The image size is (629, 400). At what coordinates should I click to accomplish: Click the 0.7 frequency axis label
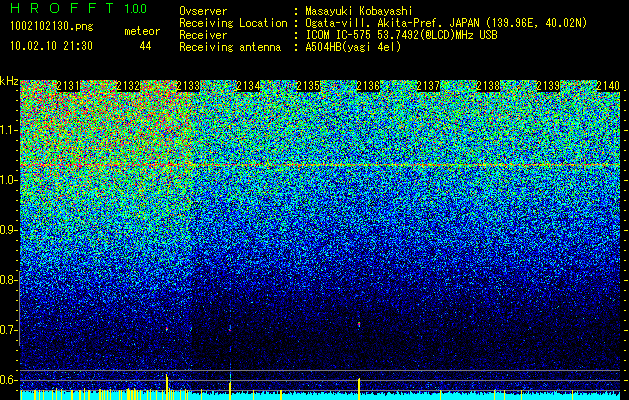pos(9,330)
